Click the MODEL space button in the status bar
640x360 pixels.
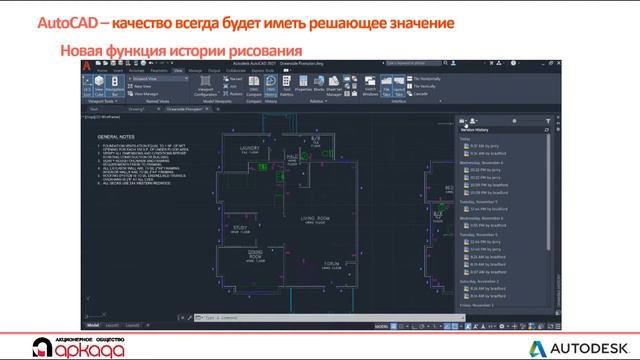(381, 326)
